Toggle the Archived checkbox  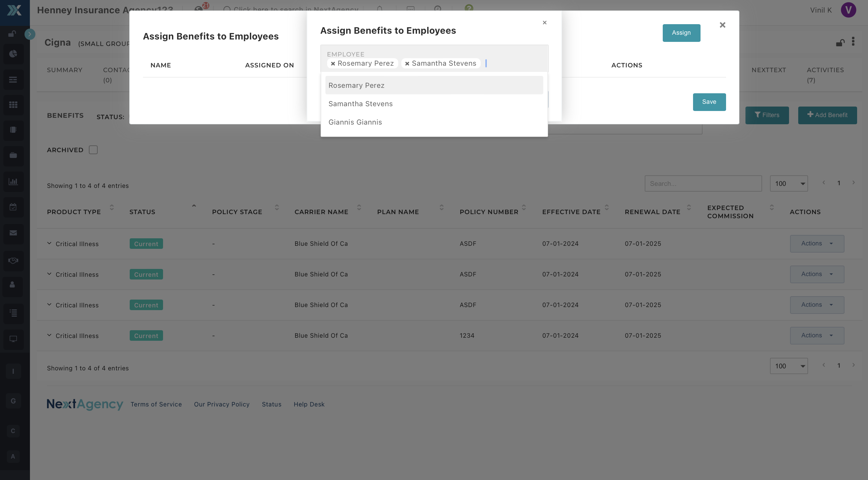pyautogui.click(x=93, y=150)
